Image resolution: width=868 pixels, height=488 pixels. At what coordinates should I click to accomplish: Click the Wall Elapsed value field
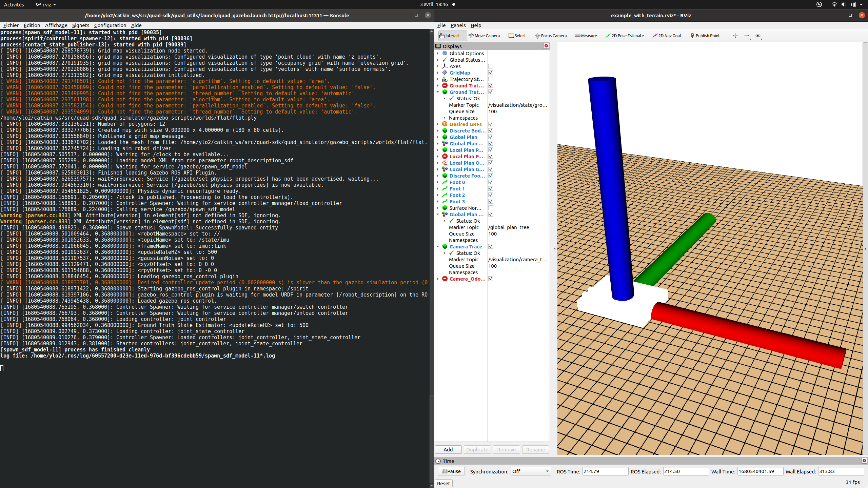tap(841, 471)
